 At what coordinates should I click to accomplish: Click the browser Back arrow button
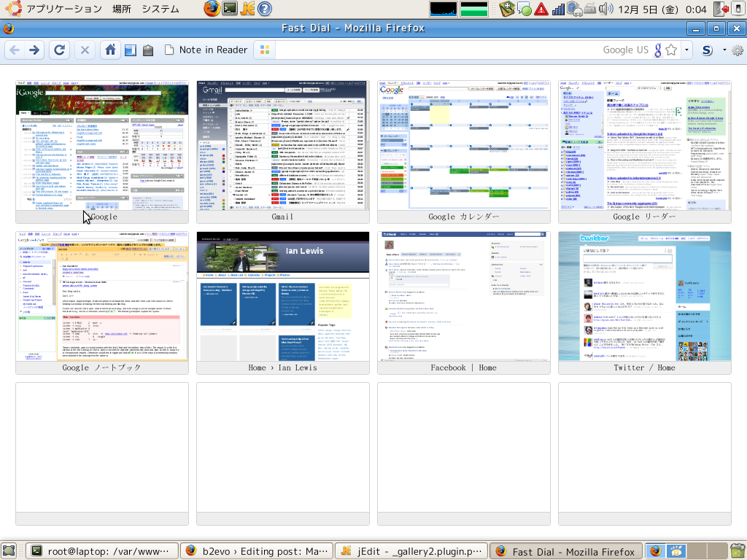15,50
